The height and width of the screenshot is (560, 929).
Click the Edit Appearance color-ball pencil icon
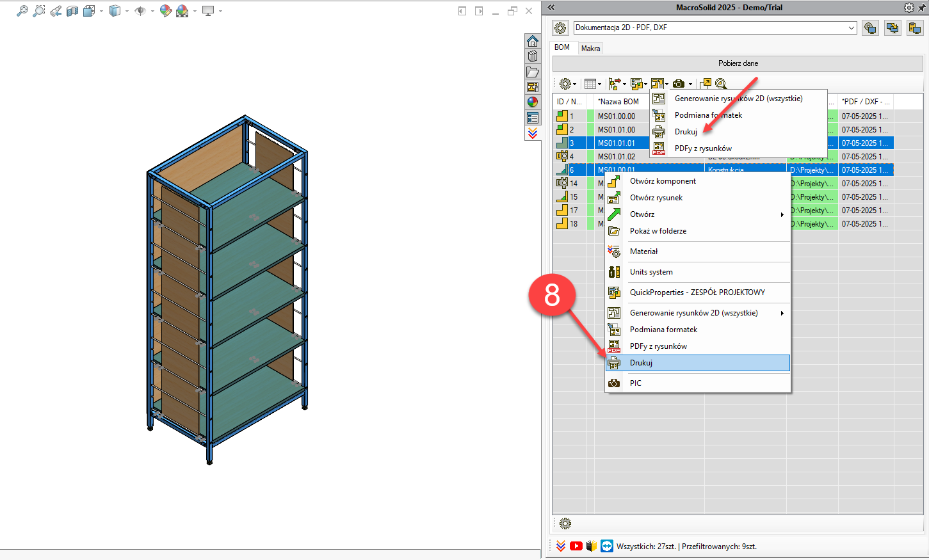point(166,11)
